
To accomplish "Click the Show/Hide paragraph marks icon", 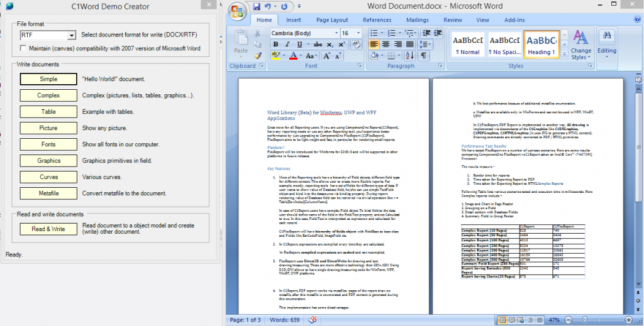I will tap(423, 55).
